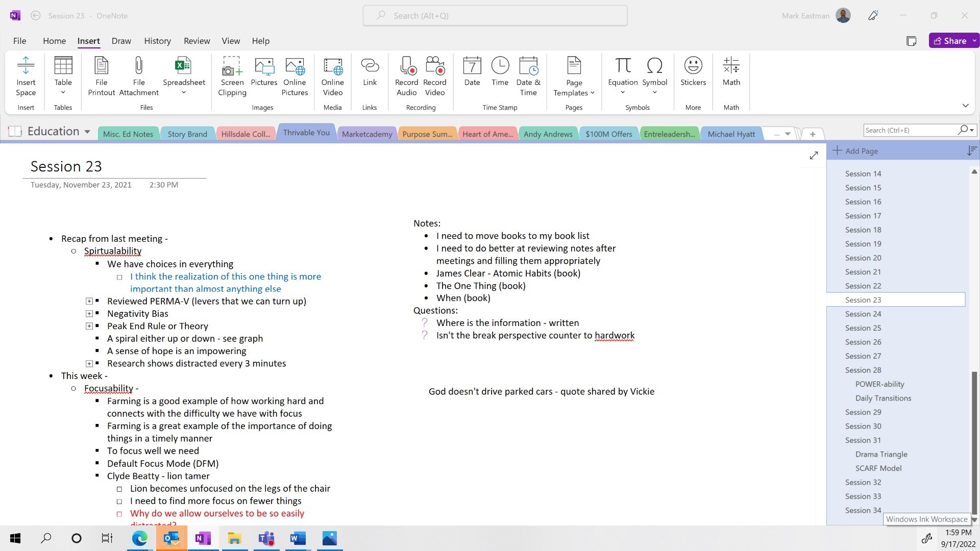The width and height of the screenshot is (980, 551).
Task: Click inside the page Search (Ctrl+E) field
Action: pos(914,130)
